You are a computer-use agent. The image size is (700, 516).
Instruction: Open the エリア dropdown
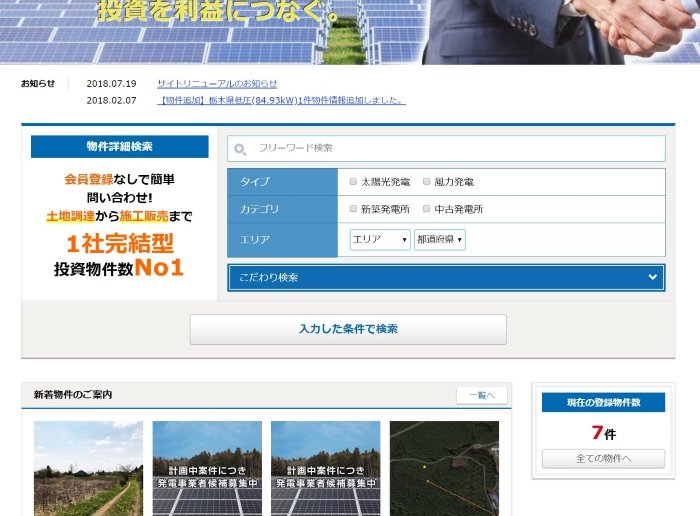(x=380, y=240)
